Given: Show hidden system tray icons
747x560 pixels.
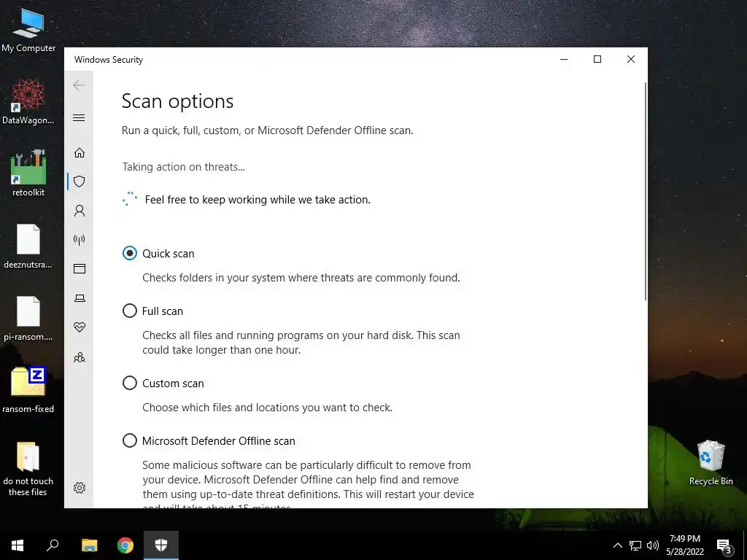Looking at the screenshot, I should tap(617, 545).
